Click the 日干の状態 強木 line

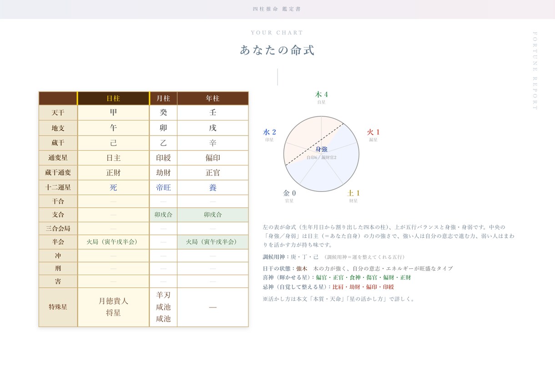tap(358, 269)
